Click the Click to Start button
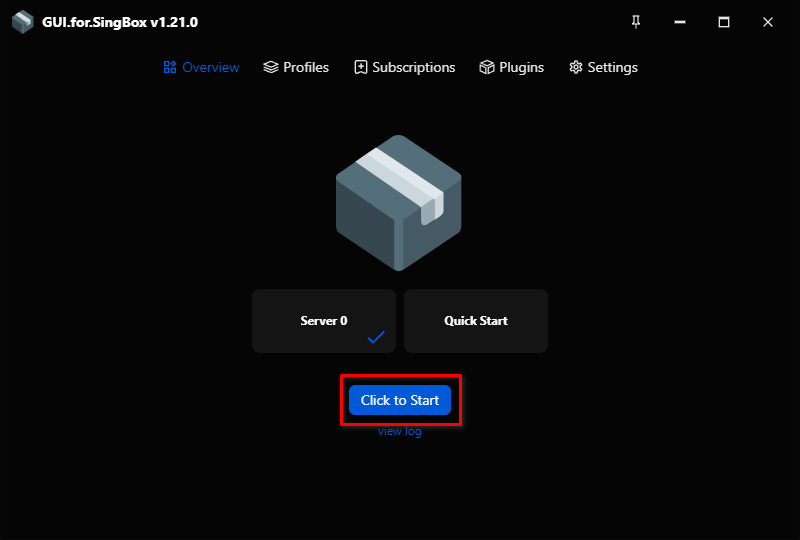 coord(400,400)
